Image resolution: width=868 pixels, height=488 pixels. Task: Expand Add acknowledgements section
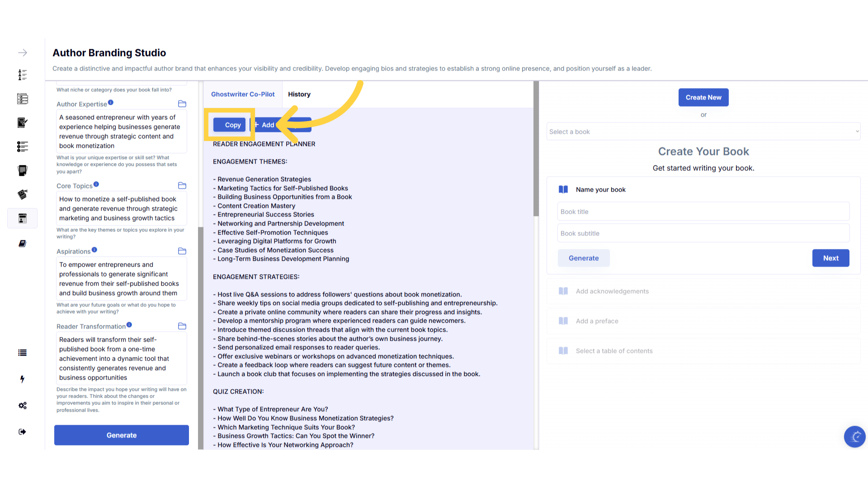[x=612, y=291]
